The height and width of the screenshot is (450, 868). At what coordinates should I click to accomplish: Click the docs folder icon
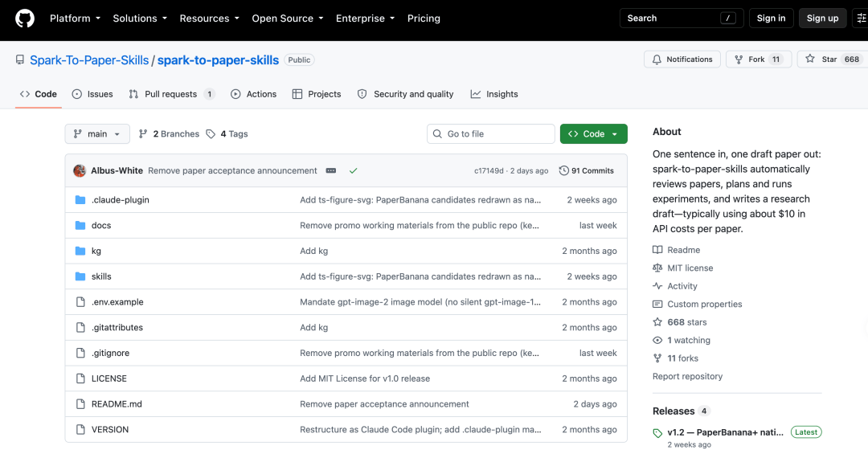tap(80, 225)
